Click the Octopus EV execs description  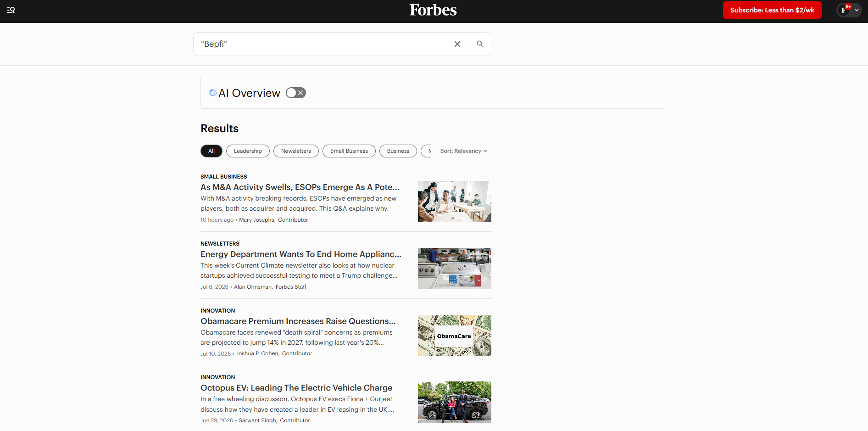click(297, 404)
